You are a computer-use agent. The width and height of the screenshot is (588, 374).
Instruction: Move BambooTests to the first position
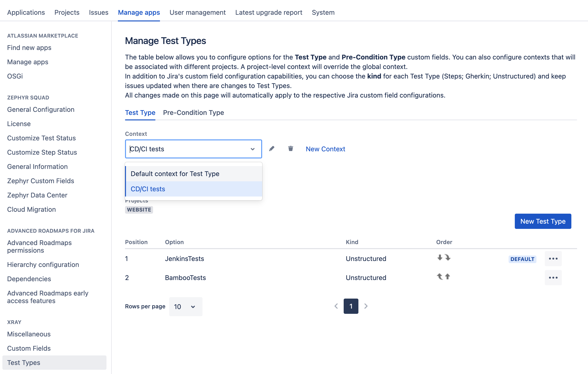point(439,276)
